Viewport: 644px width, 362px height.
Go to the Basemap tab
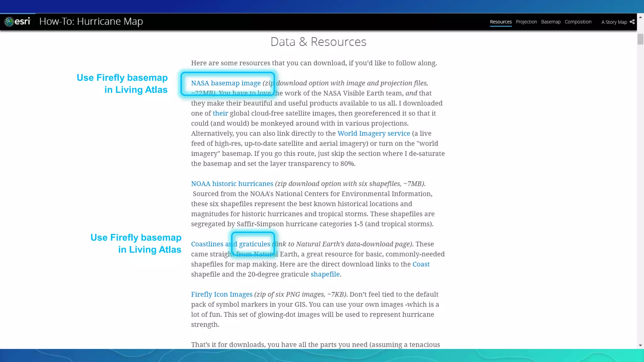coord(551,22)
